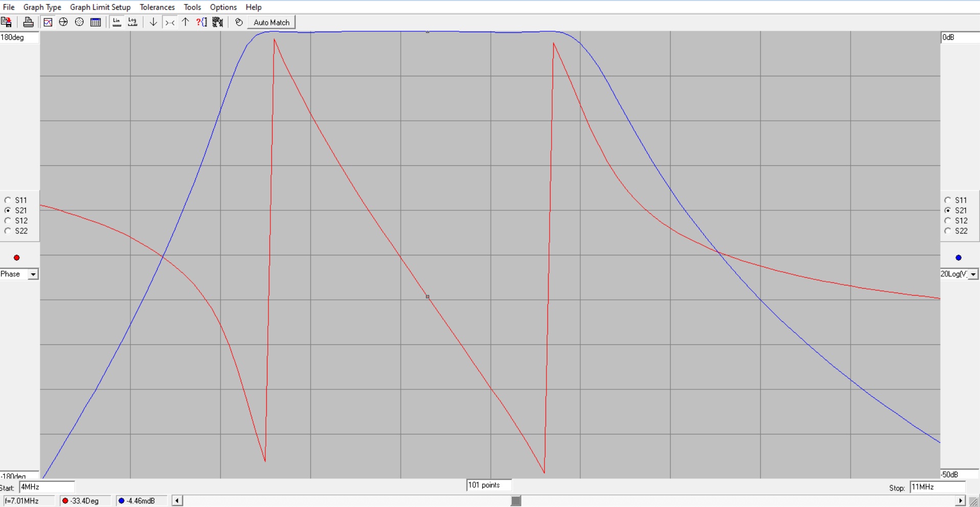
Task: Open the table view icon
Action: pos(96,22)
